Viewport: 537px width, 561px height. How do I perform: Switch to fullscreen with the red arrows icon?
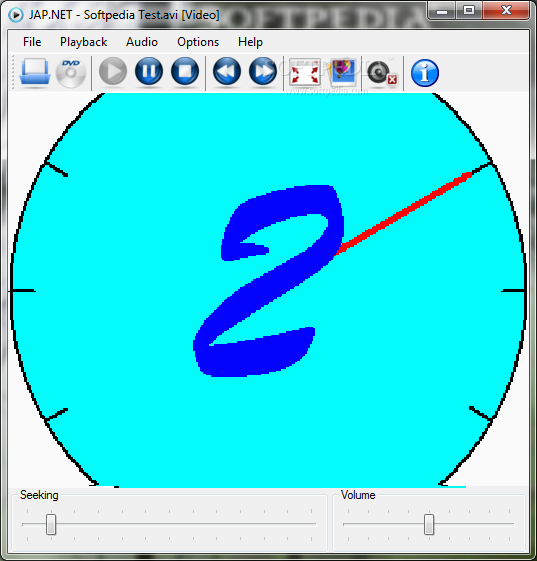click(x=305, y=73)
